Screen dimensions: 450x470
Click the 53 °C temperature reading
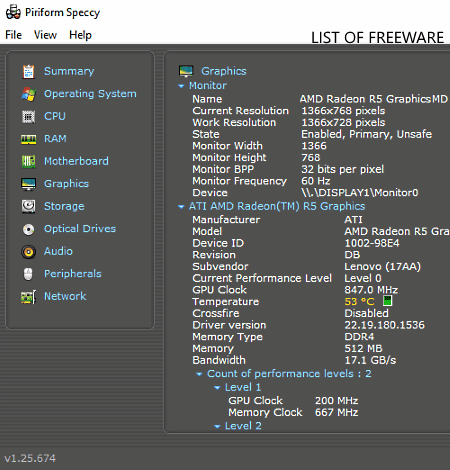[359, 302]
